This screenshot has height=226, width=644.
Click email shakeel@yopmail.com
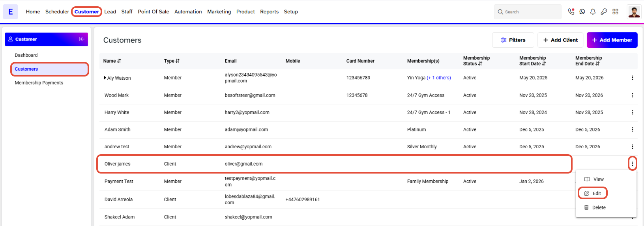tap(248, 217)
